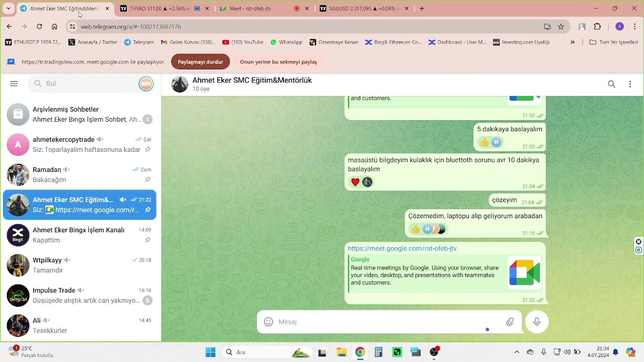Viewport: 644px width, 362px height.
Task: Open the meet.google.com/rst-ofeb-jtv link in chat
Action: [402, 248]
